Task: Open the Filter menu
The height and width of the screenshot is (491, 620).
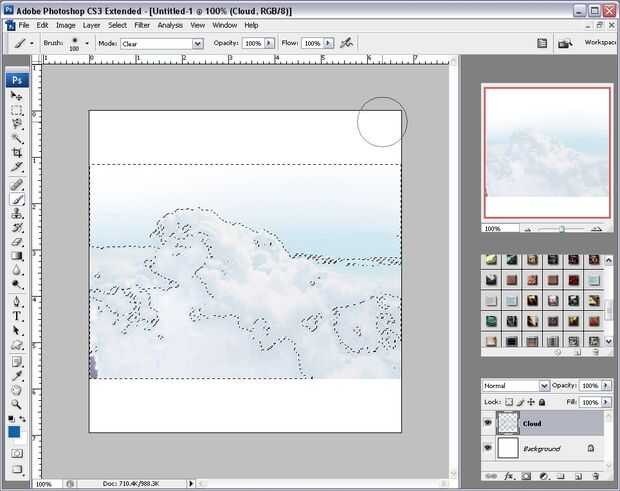Action: 142,25
